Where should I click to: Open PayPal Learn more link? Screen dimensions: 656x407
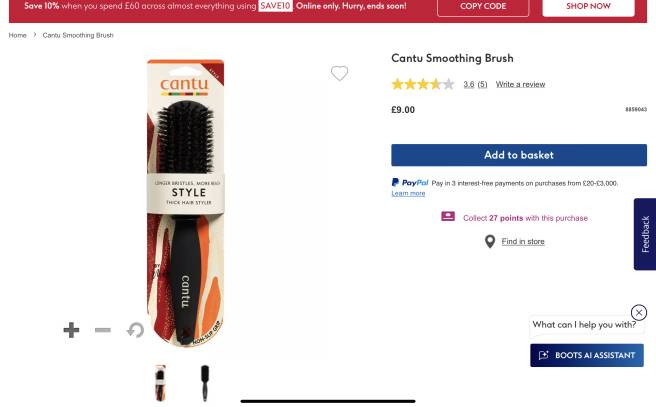408,193
